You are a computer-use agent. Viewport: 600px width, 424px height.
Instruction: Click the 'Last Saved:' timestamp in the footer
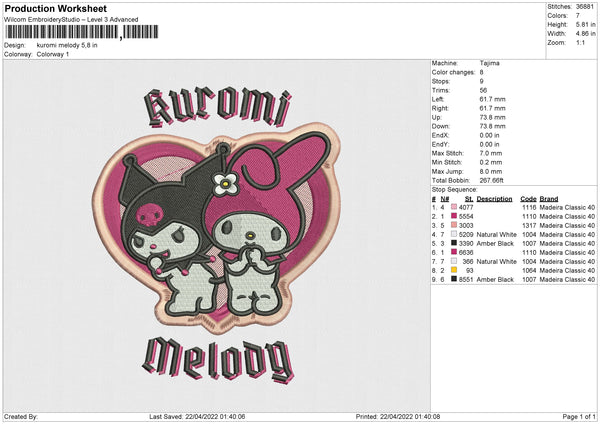[197, 416]
